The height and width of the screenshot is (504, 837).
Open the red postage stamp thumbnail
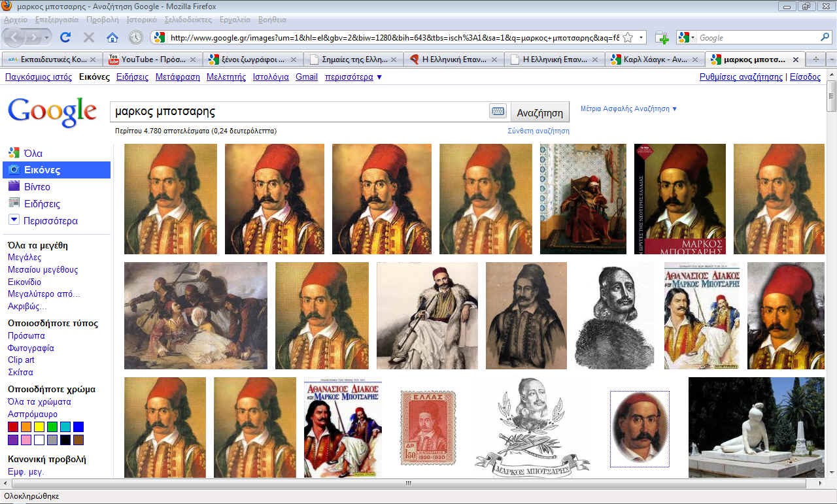point(428,428)
